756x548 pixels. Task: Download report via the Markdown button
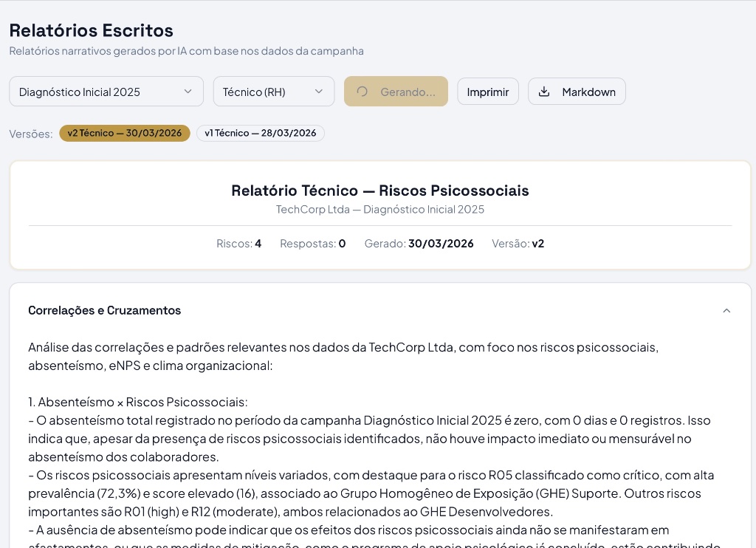point(577,92)
